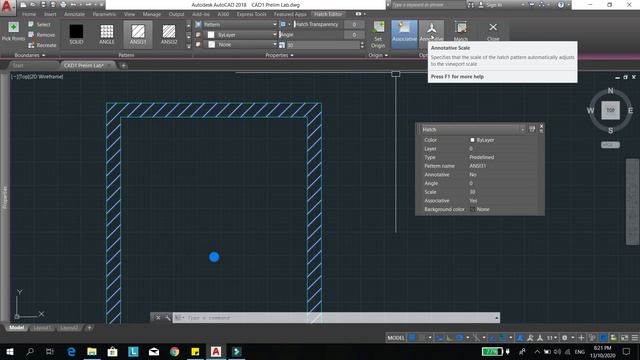Screen dimensions: 640x360
Task: Click the Match Properties tool
Action: (x=461, y=31)
